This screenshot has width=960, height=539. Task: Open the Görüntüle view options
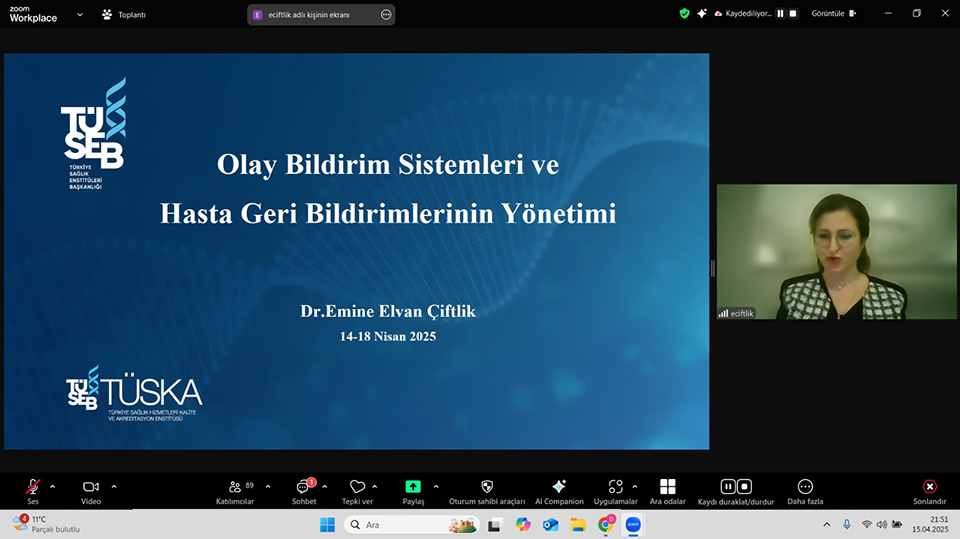[x=832, y=14]
